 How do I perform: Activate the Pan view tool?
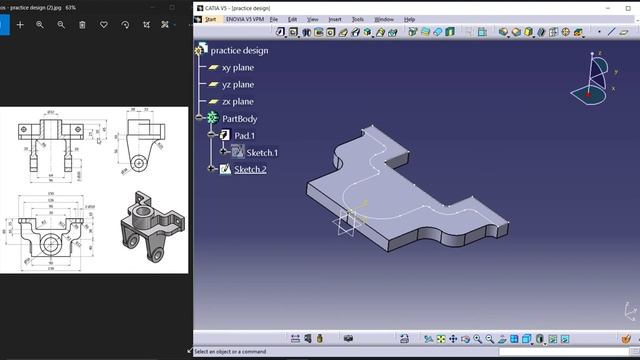pos(453,339)
